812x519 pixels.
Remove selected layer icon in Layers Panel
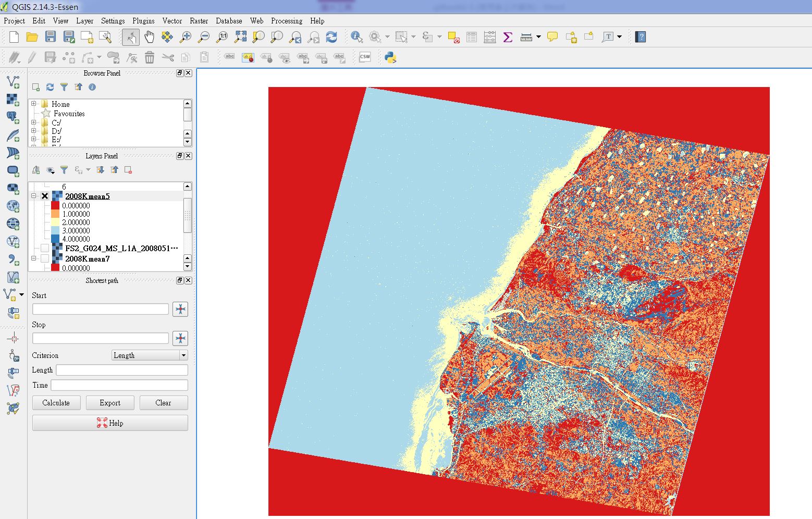coord(128,170)
